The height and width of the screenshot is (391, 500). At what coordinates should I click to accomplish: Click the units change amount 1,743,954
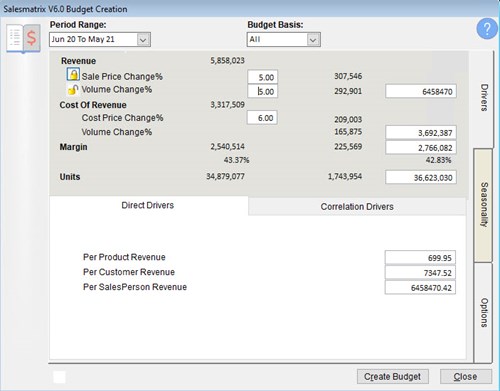345,176
